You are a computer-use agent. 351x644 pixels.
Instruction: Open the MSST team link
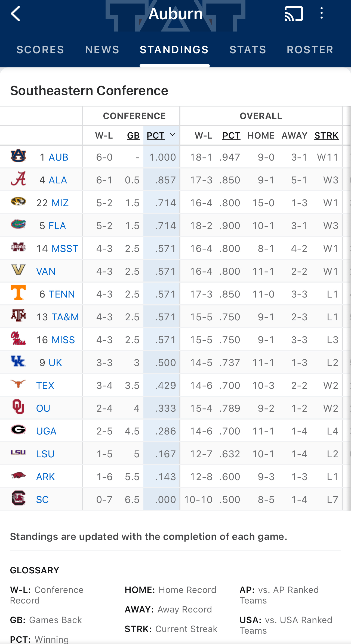(65, 249)
